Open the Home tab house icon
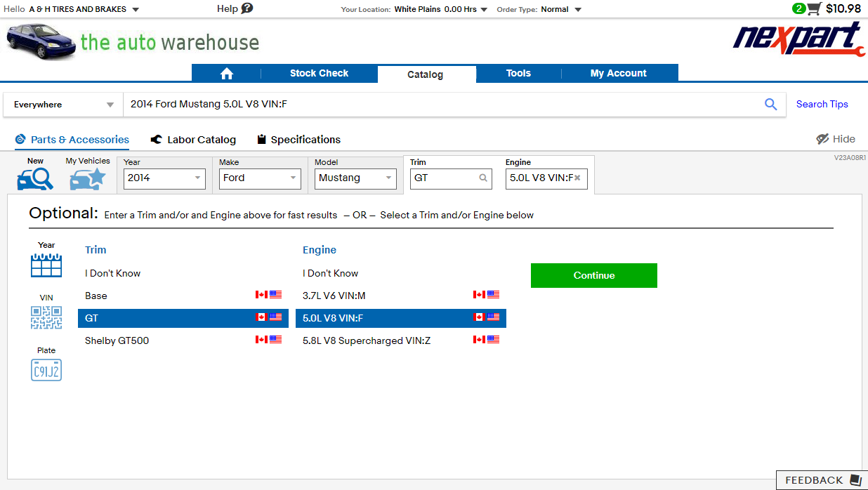 pyautogui.click(x=226, y=74)
